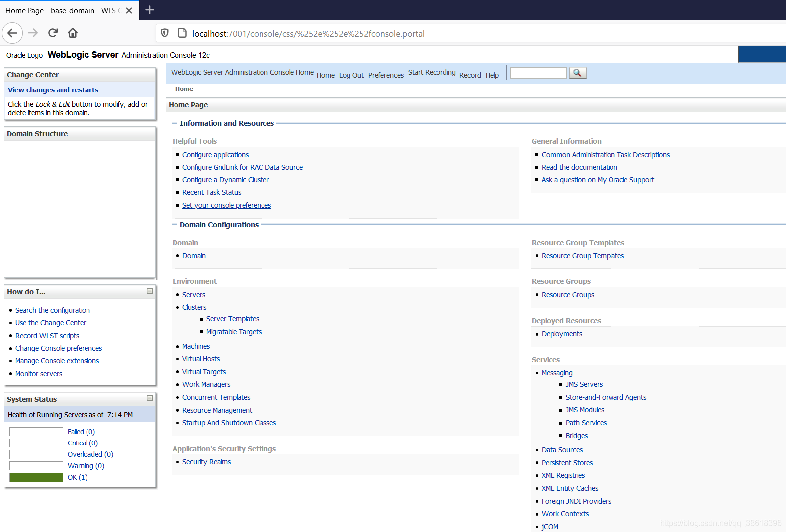This screenshot has height=532, width=786.
Task: Click the browser back arrow icon
Action: click(x=12, y=33)
